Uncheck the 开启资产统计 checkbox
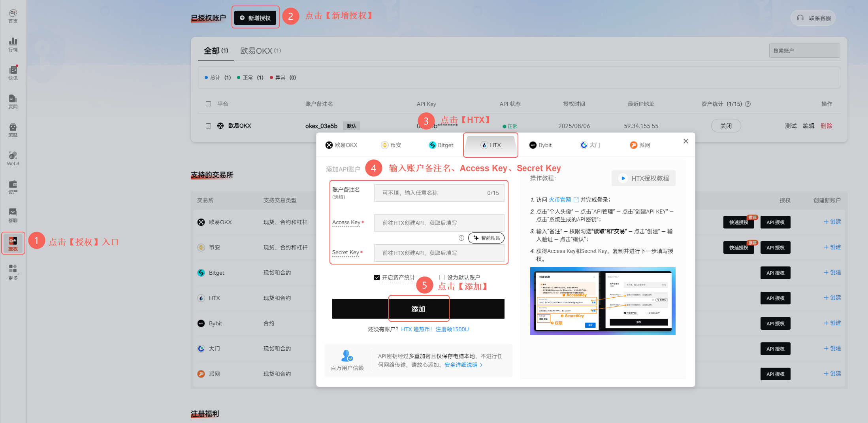The height and width of the screenshot is (423, 868). 377,278
